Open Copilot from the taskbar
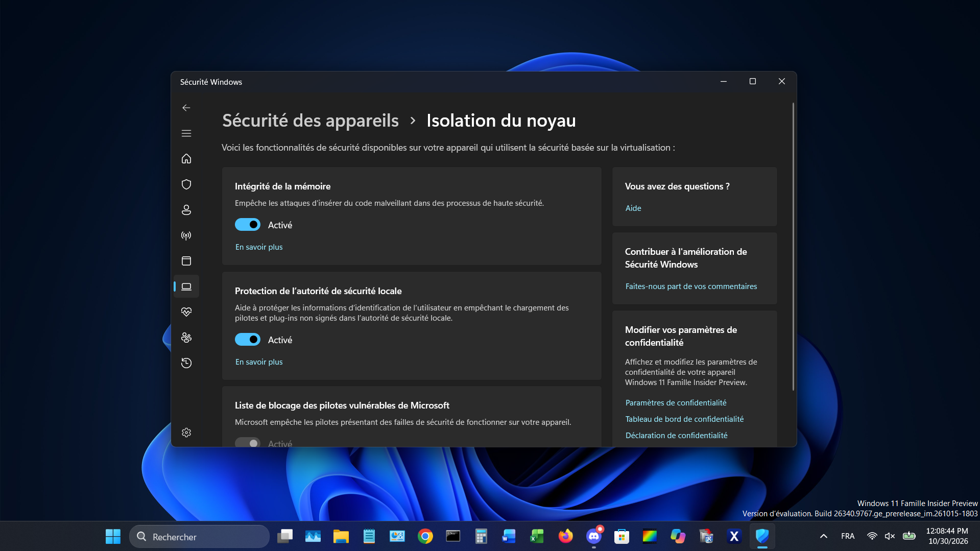Viewport: 980px width, 551px height. pyautogui.click(x=678, y=537)
